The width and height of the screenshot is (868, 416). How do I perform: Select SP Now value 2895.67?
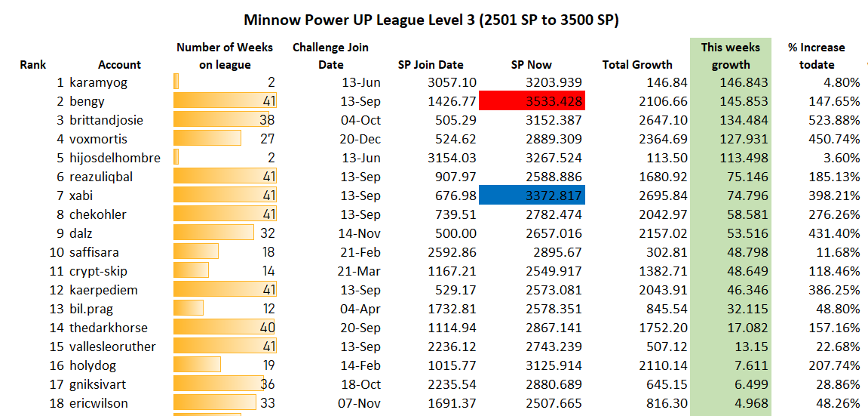click(559, 253)
